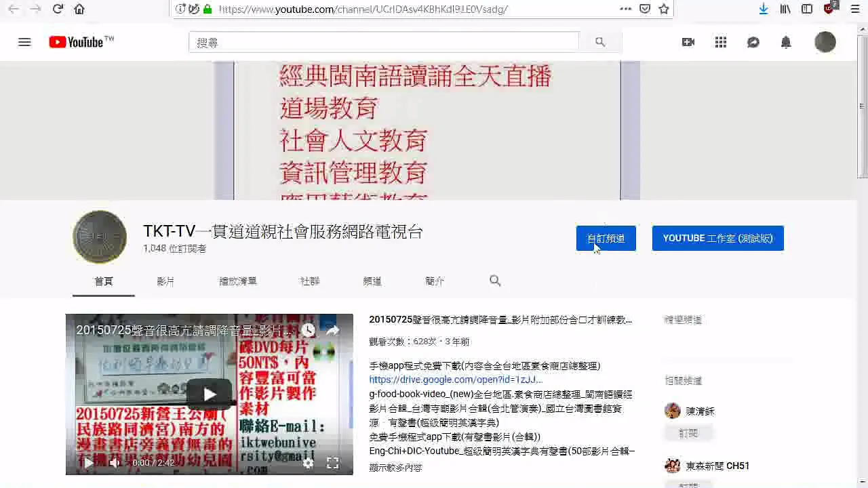The width and height of the screenshot is (868, 488).
Task: Enter fullscreen on featured video
Action: (332, 463)
